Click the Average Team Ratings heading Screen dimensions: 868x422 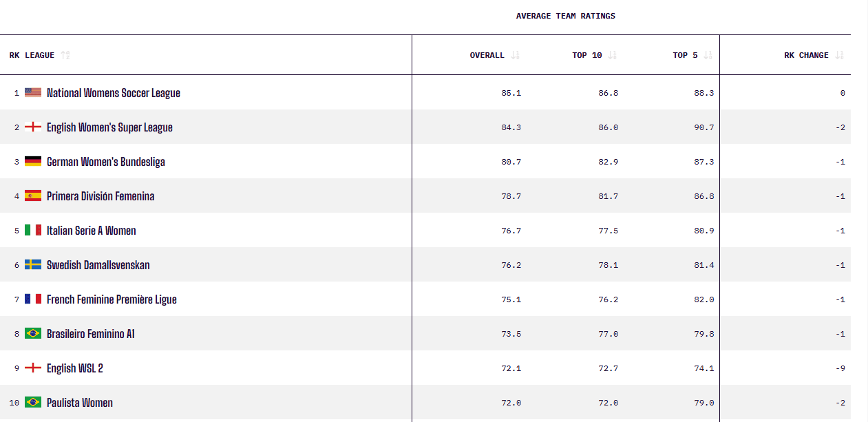pos(566,16)
